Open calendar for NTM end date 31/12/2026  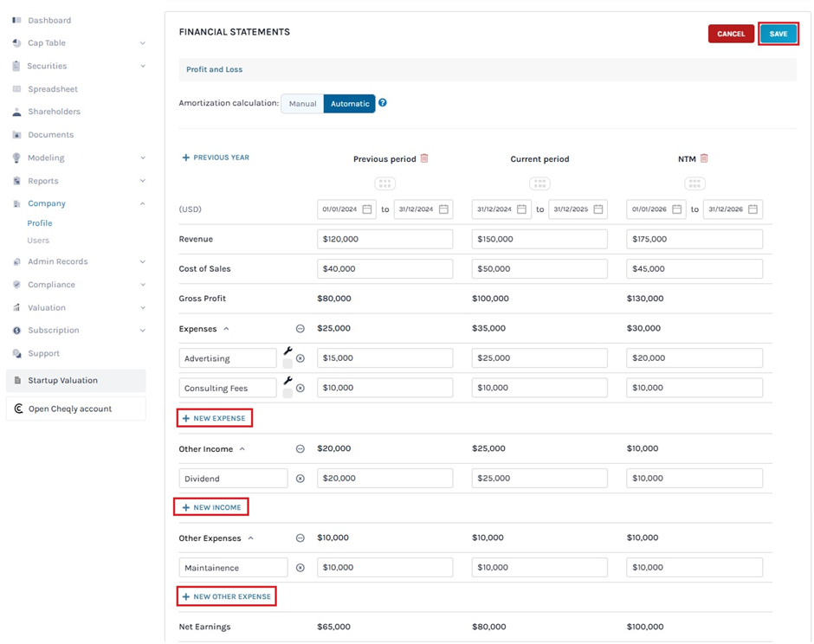point(753,209)
